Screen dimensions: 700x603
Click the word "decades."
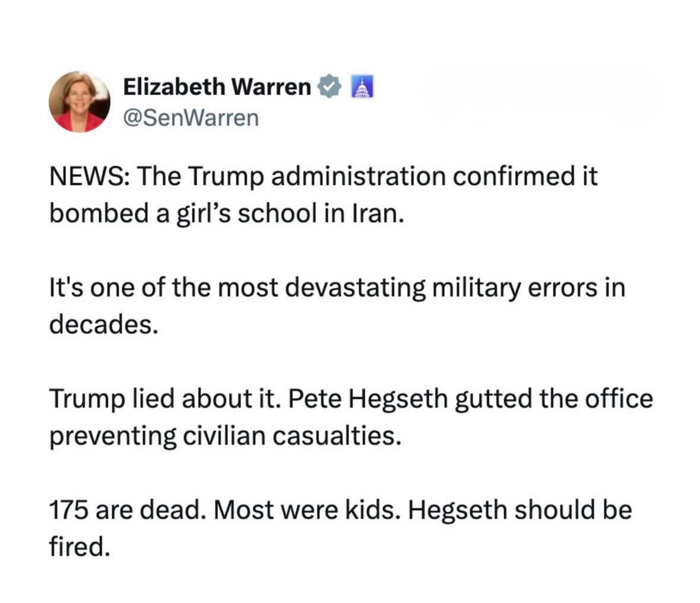click(104, 324)
